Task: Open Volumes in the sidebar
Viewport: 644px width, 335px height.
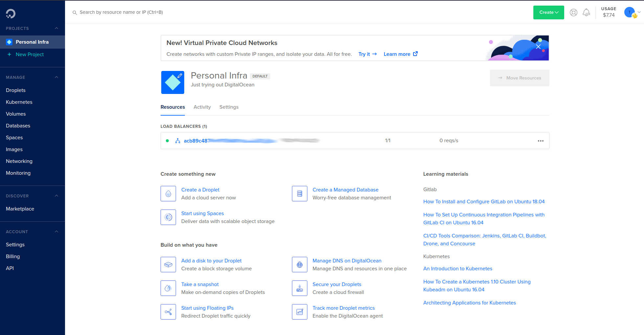Action: (16, 114)
